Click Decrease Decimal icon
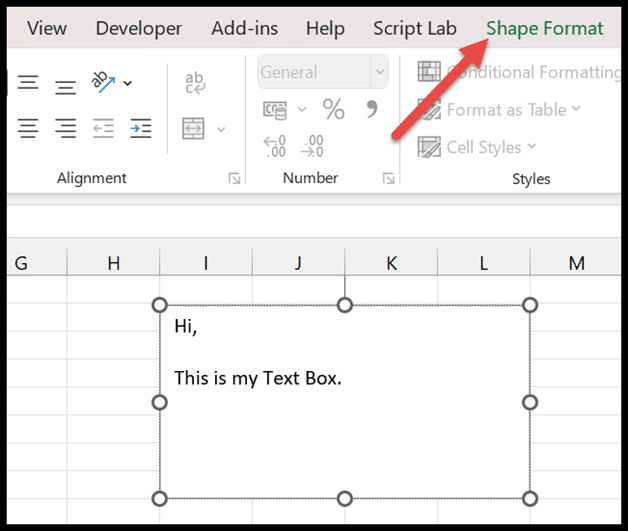Viewport: 628px width, 531px height. (x=312, y=146)
